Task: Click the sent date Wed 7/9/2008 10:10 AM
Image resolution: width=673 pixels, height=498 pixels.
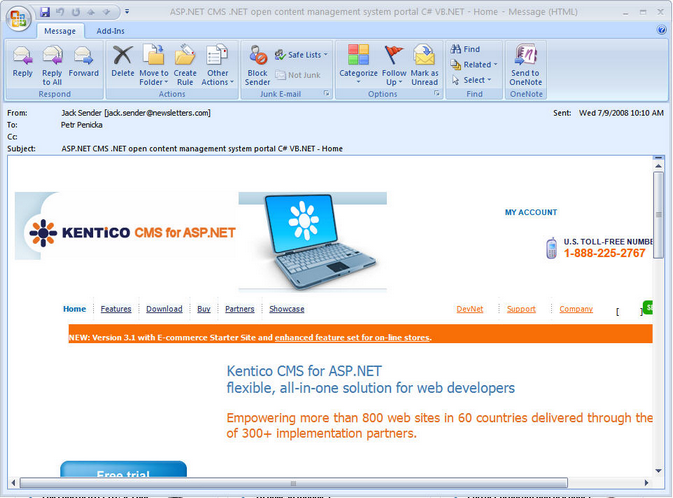Action: 621,113
